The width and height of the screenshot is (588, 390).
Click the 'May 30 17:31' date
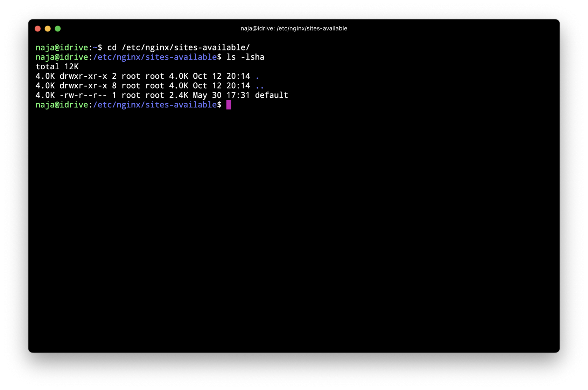click(221, 95)
